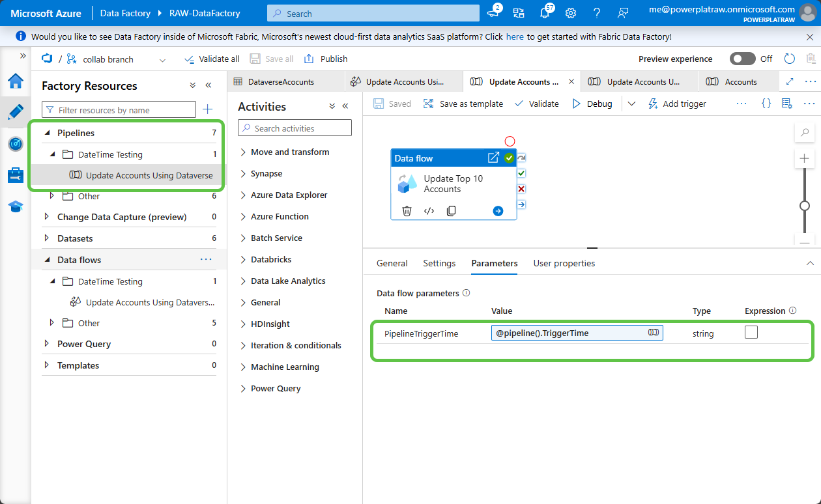Expand the left navigation chevrons
The image size is (821, 504).
(x=23, y=56)
